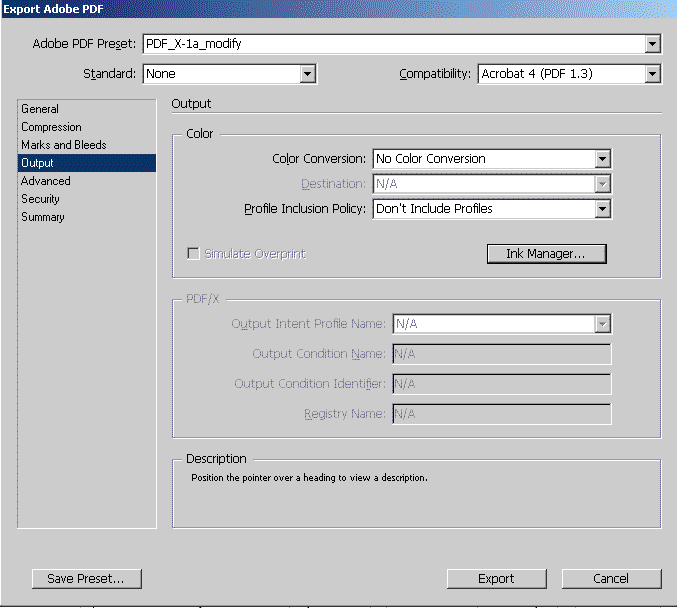Click the Output Condition Name field
677x608 pixels.
tap(502, 354)
